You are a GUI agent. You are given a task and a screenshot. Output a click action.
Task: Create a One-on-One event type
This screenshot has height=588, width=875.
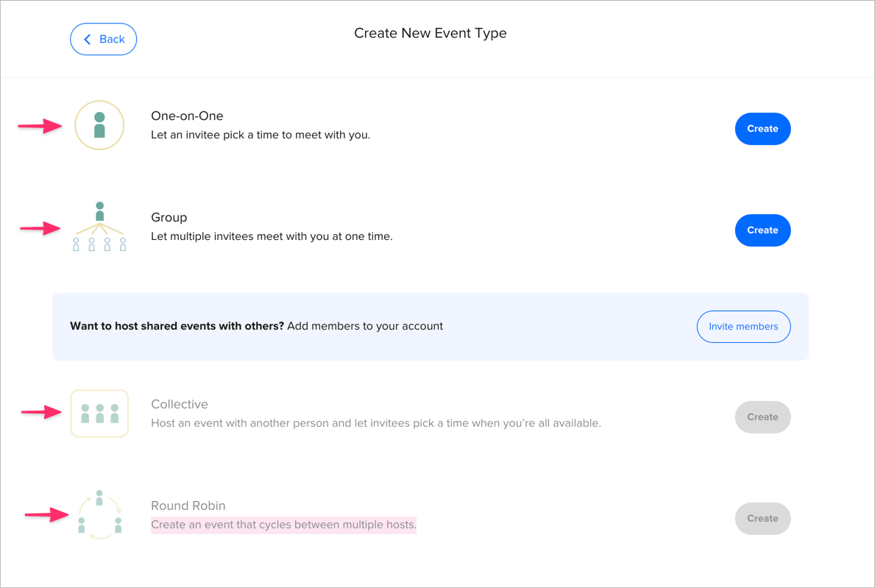pos(762,128)
